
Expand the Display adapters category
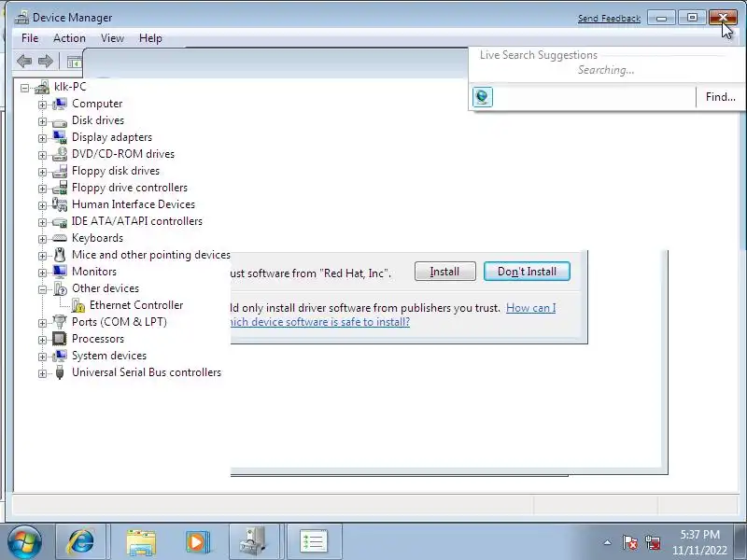click(x=42, y=138)
